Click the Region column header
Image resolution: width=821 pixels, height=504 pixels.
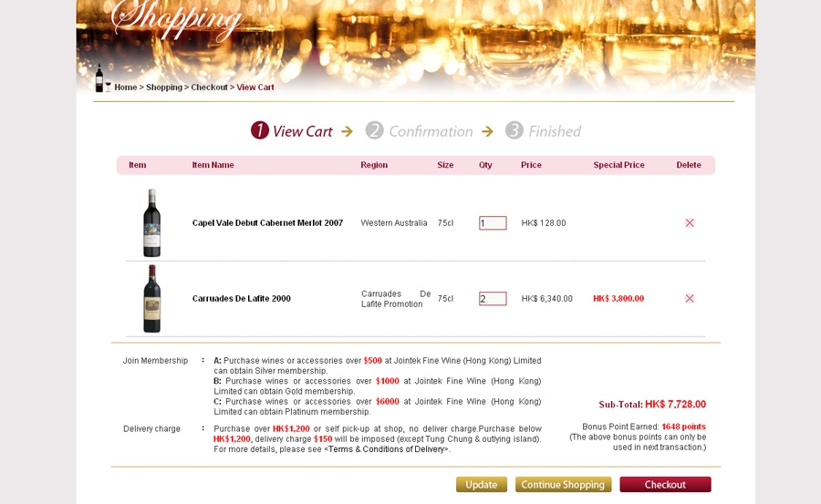tap(374, 165)
